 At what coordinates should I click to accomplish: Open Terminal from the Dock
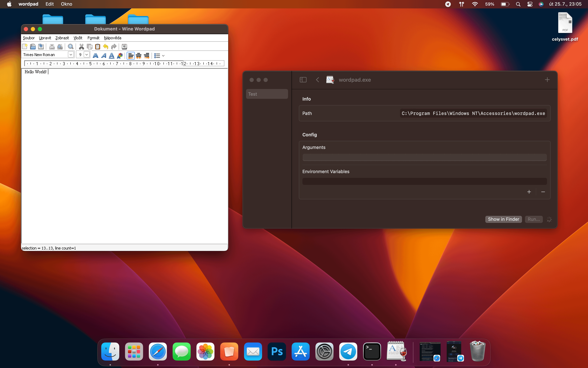[372, 352]
